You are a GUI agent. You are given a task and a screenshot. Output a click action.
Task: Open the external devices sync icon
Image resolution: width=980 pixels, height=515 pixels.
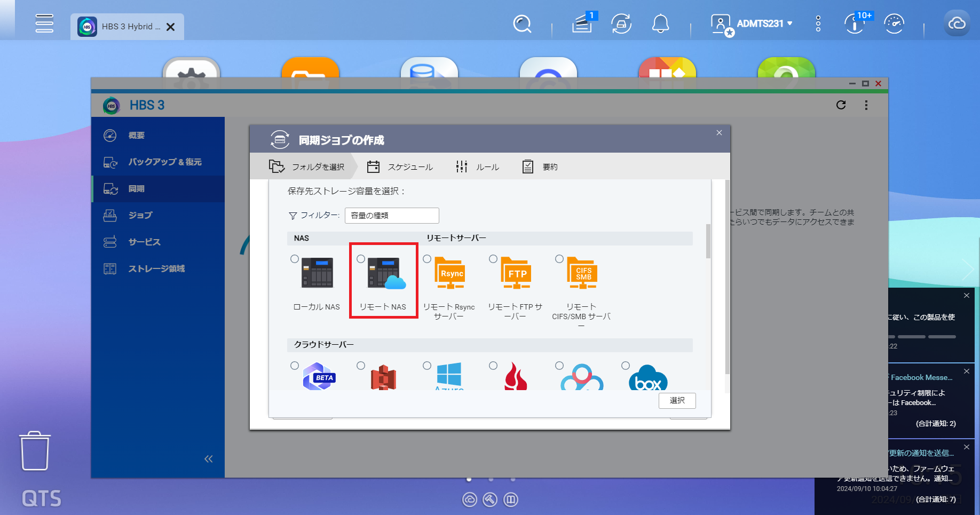coord(621,24)
